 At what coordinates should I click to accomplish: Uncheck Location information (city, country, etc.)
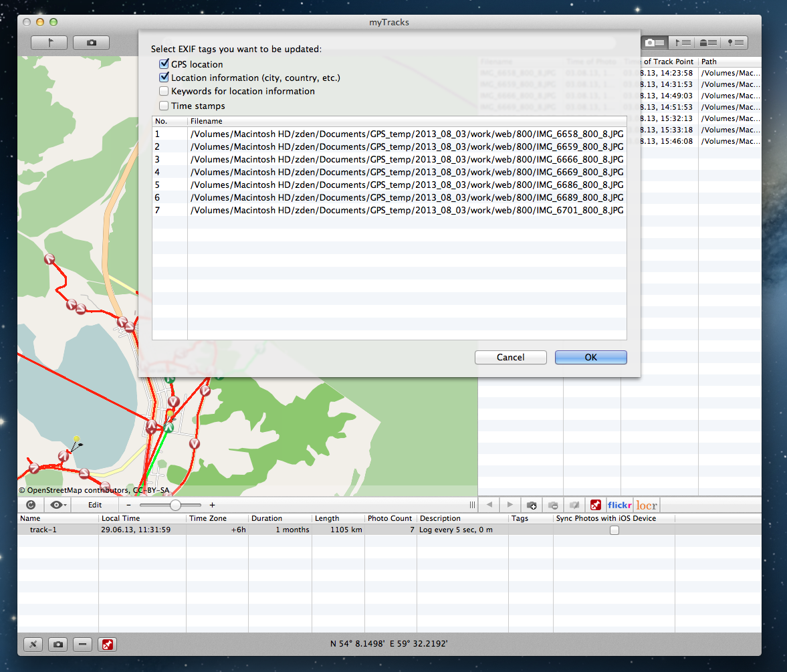[164, 78]
